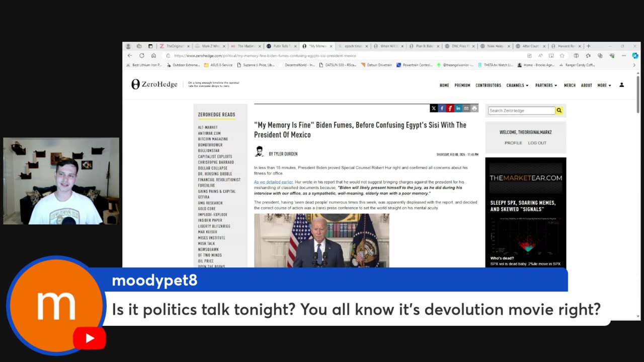
Task: Close the Putin Tells tab
Action: point(295,46)
